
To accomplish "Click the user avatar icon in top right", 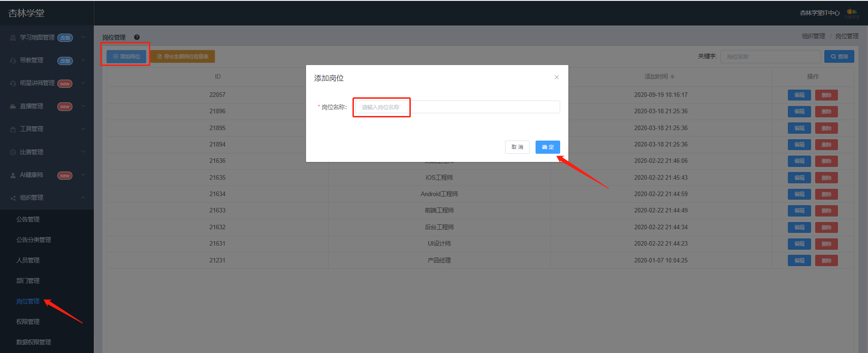I will pos(852,13).
